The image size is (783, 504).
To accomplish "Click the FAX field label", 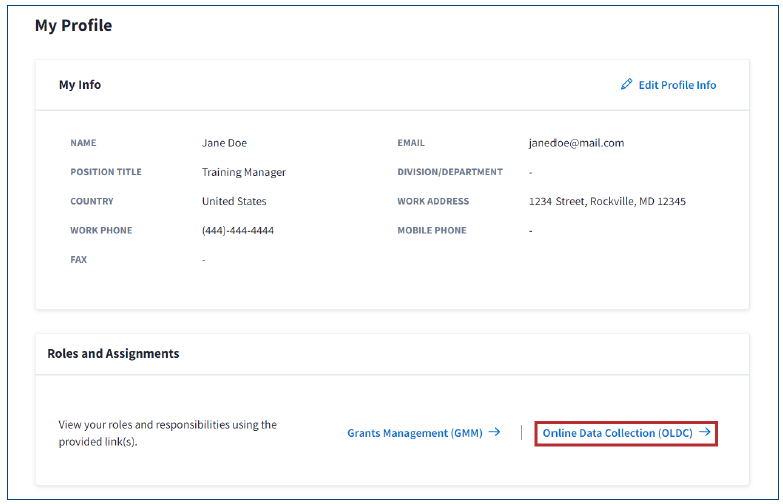I will point(78,259).
